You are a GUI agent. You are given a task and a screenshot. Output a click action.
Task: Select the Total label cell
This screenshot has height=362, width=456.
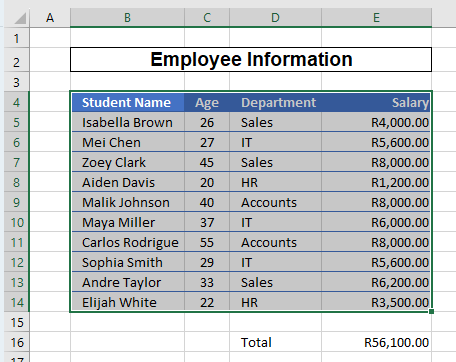pos(275,342)
